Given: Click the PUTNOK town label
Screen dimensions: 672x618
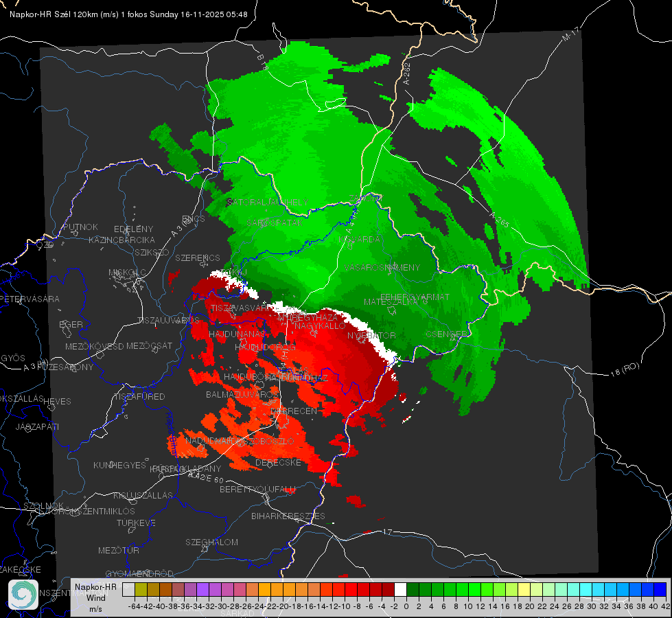Looking at the screenshot, I should pos(80,227).
